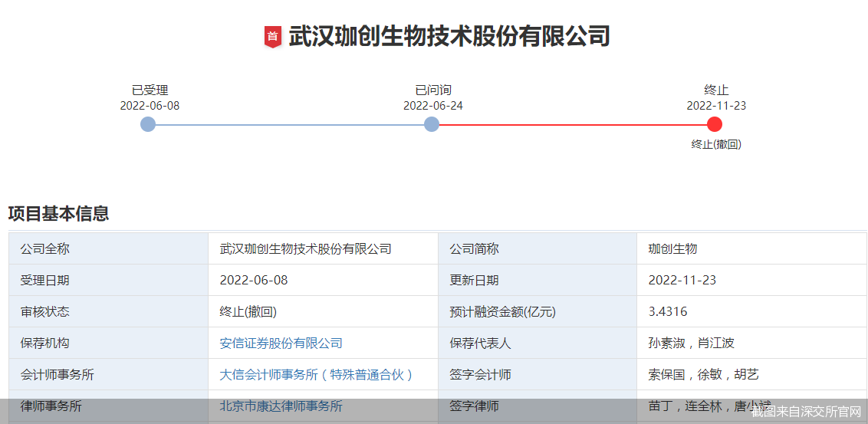
Task: Click the red 首 badge icon beside the title
Action: click(x=273, y=36)
